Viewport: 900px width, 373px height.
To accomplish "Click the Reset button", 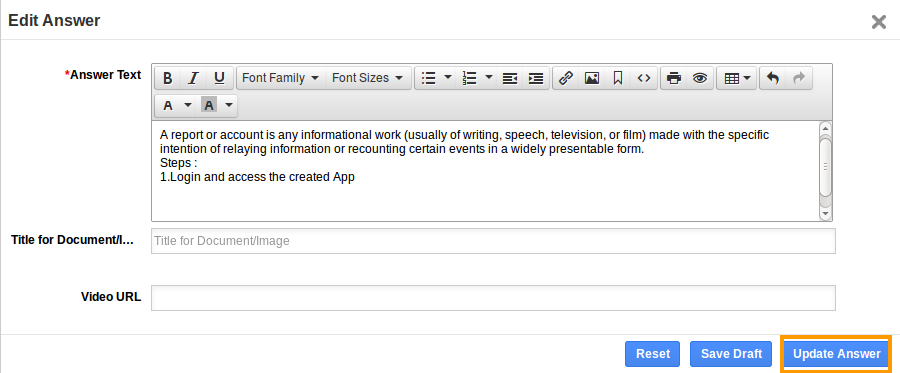I will (x=653, y=354).
